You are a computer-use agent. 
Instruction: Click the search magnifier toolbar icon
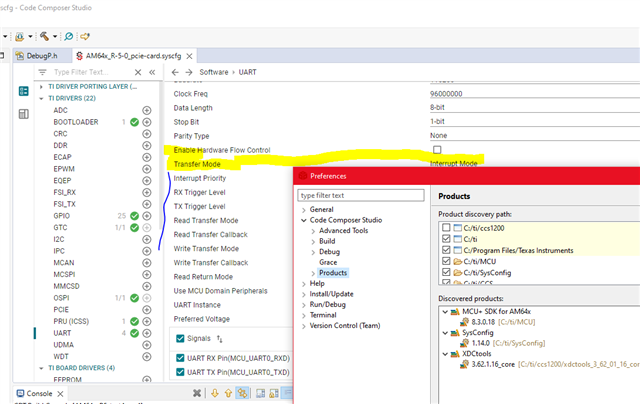click(69, 36)
